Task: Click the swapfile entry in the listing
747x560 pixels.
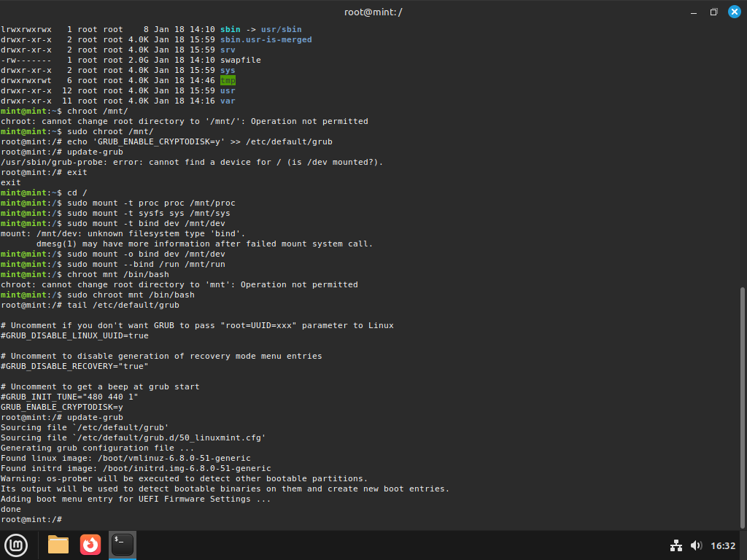Action: [240, 60]
